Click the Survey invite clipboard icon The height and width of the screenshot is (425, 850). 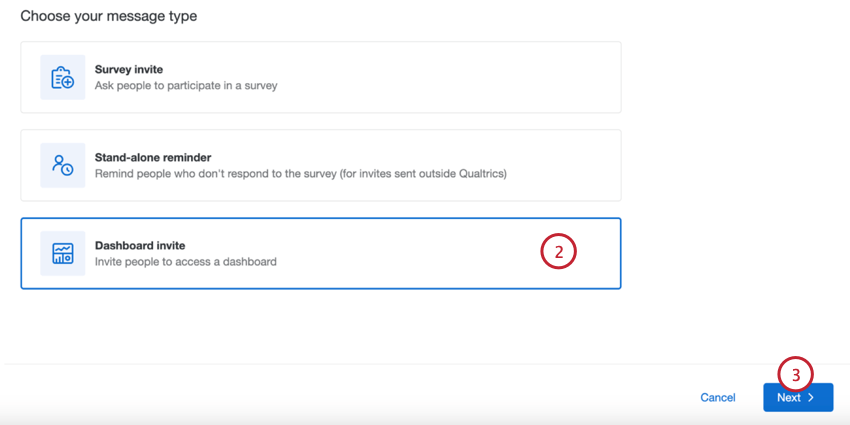pos(62,77)
